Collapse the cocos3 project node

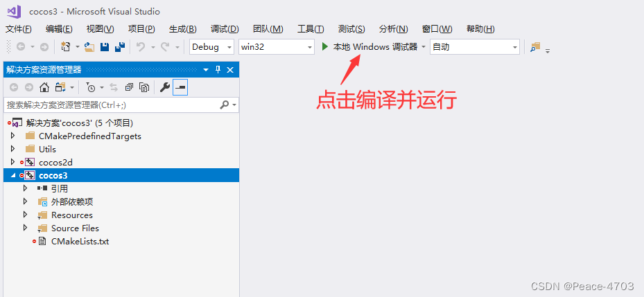(12, 176)
